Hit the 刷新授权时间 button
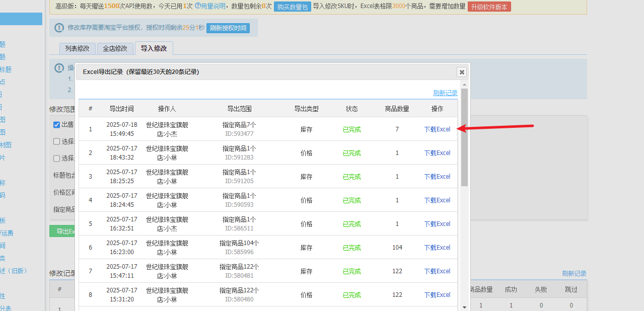The width and height of the screenshot is (644, 311). tap(228, 28)
